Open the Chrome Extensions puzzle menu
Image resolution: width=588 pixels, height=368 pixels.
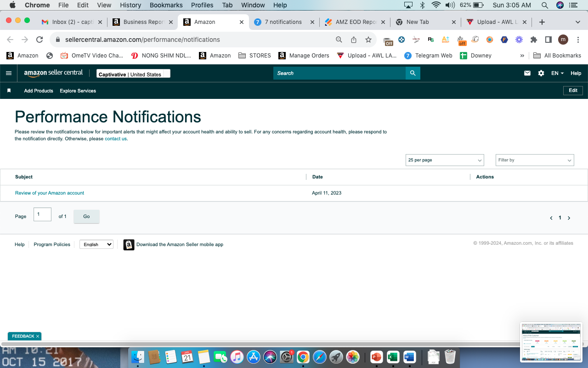click(534, 40)
